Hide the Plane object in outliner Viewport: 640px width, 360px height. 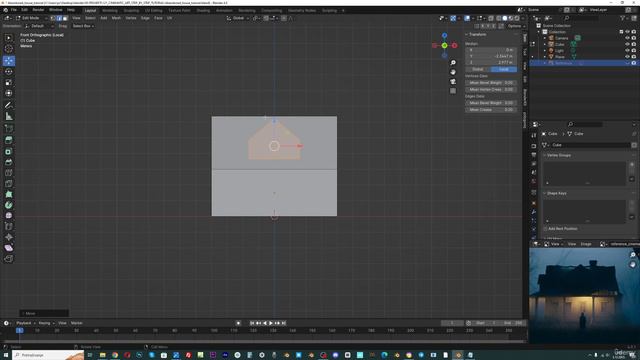pyautogui.click(x=627, y=57)
